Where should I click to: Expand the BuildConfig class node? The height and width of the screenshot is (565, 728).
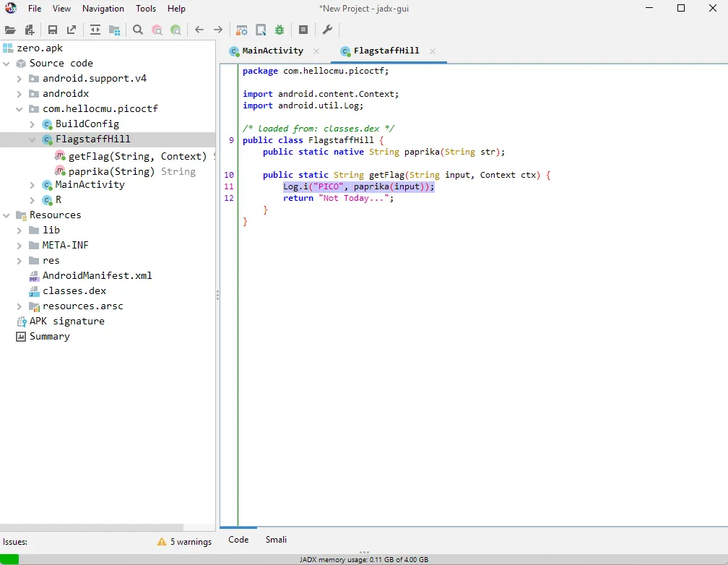click(32, 124)
